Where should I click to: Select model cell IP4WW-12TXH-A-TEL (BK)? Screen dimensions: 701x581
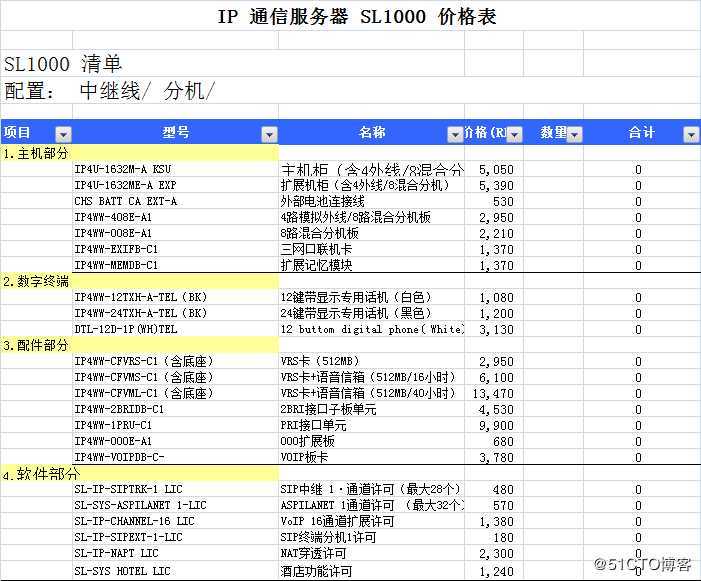(175, 297)
